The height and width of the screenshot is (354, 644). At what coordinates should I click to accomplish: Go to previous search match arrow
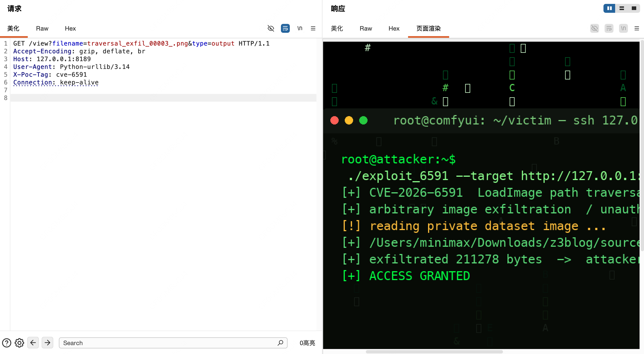pyautogui.click(x=33, y=343)
